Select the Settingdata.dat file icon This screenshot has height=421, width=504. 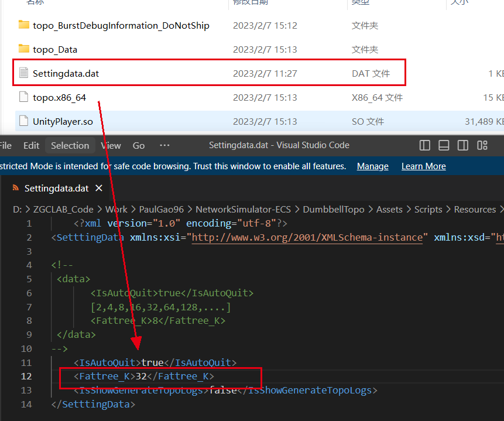pos(23,73)
